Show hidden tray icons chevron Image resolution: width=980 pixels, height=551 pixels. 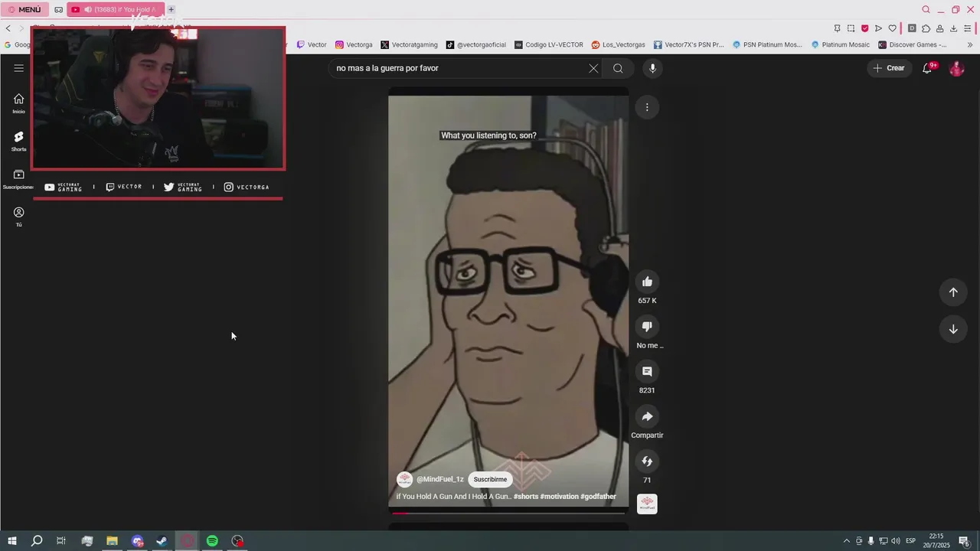(x=846, y=541)
